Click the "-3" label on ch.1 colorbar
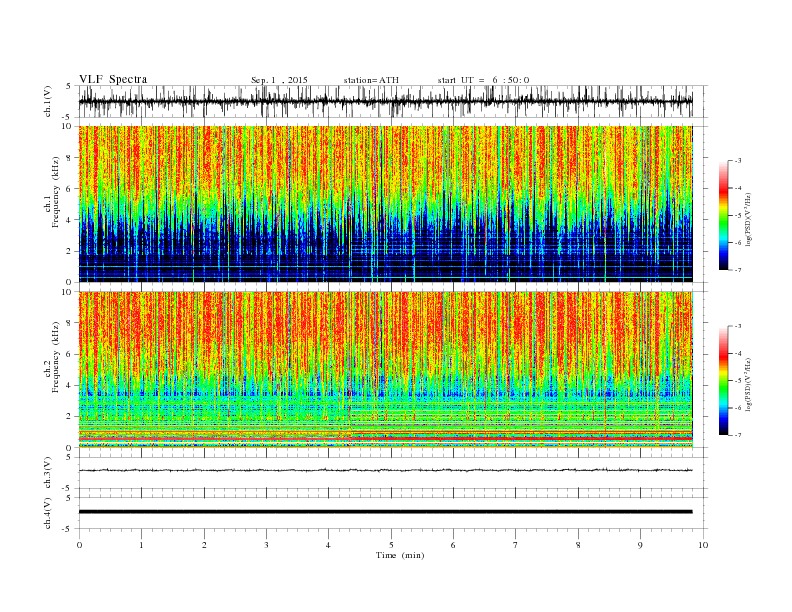Image resolution: width=792 pixels, height=612 pixels. [x=738, y=161]
